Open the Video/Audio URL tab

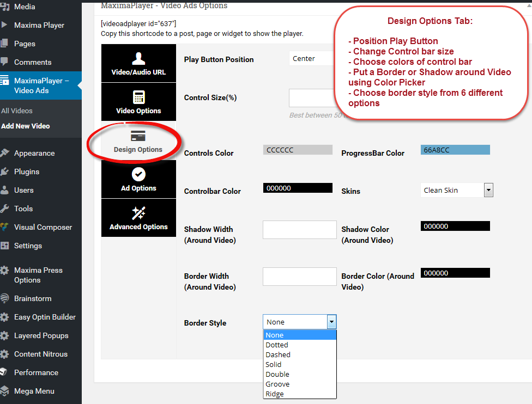click(x=138, y=63)
